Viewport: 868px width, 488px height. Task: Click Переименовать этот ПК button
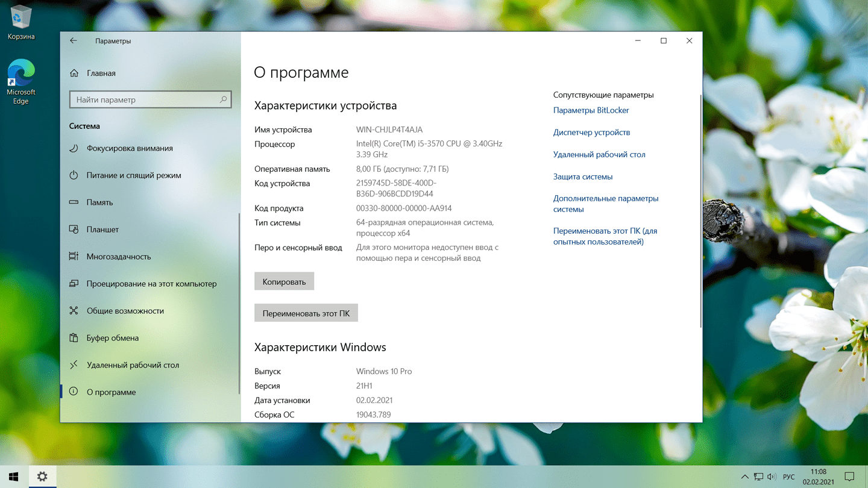coord(306,313)
